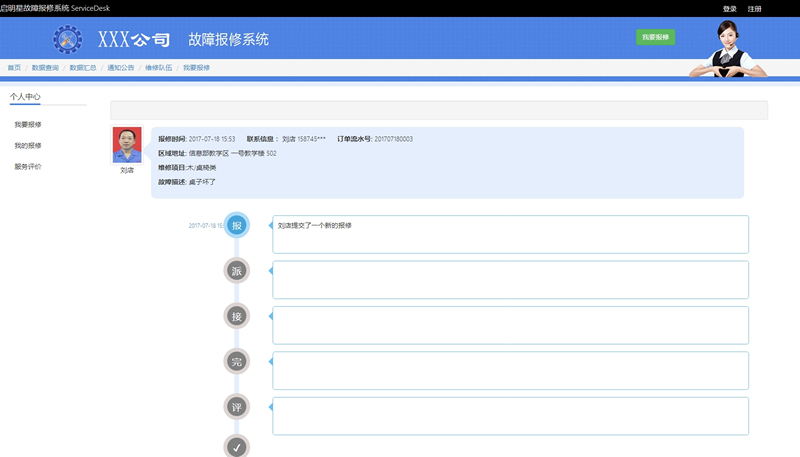Click the 注册 register link
Screen dimensions: 800x457
755,9
